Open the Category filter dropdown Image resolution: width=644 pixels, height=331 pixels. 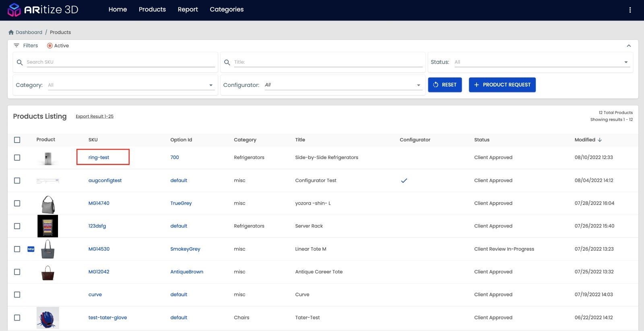point(131,85)
